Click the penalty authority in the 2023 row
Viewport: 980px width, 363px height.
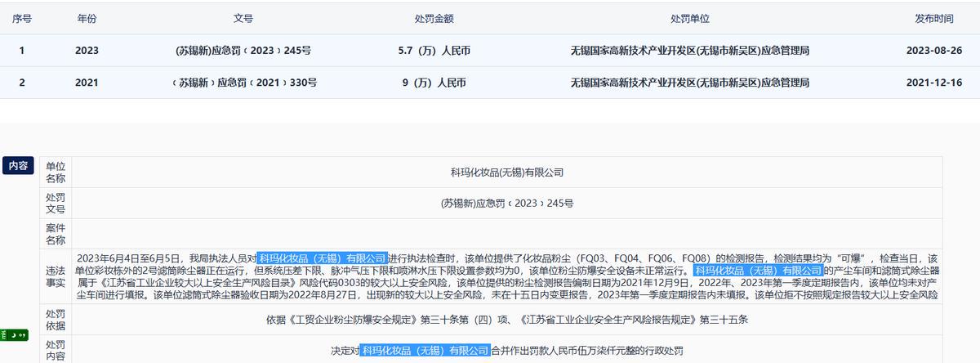pyautogui.click(x=690, y=50)
